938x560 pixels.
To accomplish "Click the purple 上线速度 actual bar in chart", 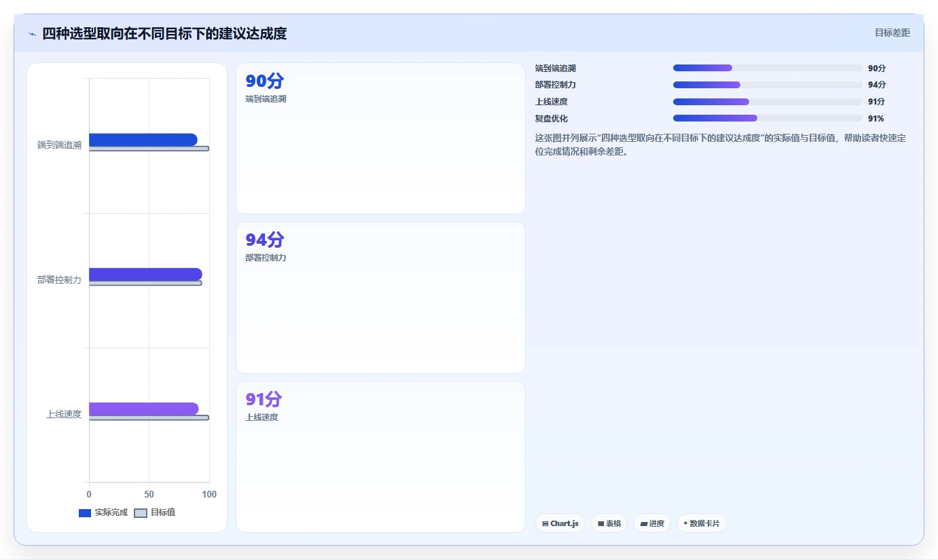I will pos(144,409).
